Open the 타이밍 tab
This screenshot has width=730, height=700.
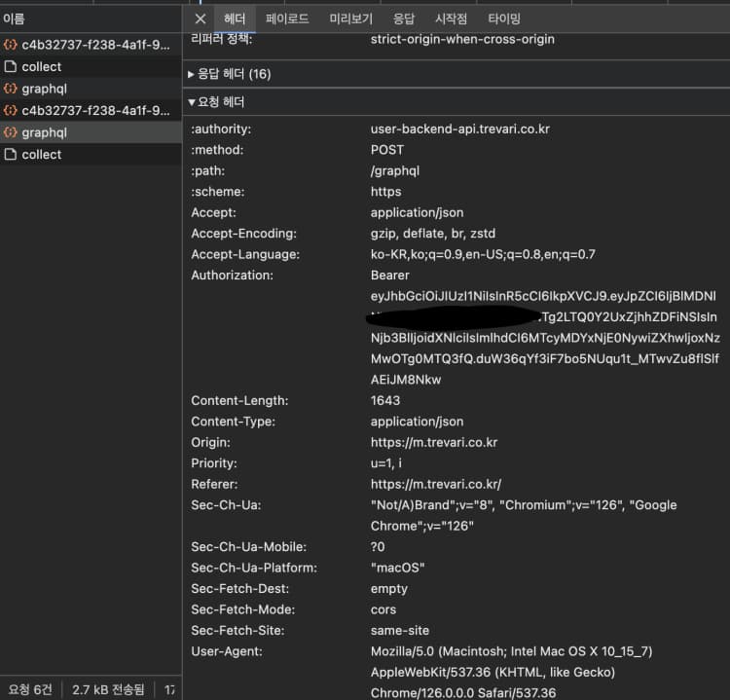(x=504, y=19)
